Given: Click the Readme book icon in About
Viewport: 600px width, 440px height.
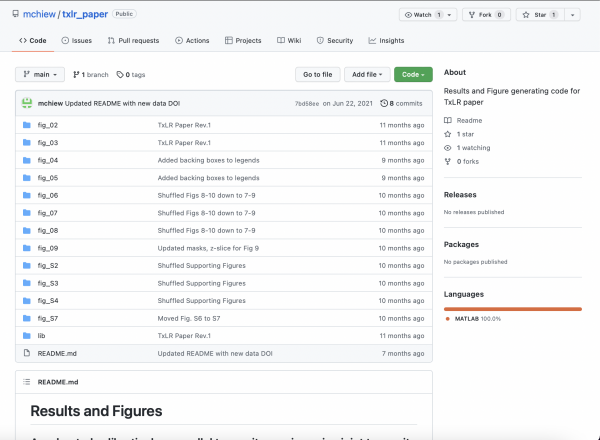Looking at the screenshot, I should [x=448, y=120].
